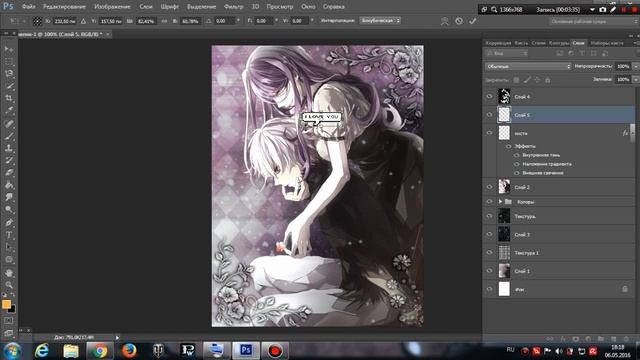The image size is (640, 360).
Task: Filter layers by type (T) icon
Action: point(582,53)
